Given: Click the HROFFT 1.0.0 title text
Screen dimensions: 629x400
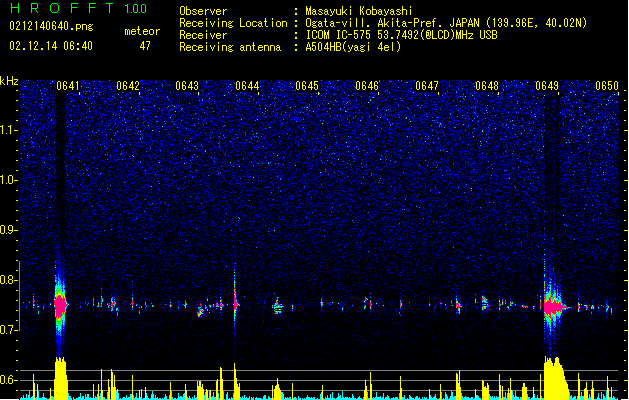Looking at the screenshot, I should click(x=79, y=8).
